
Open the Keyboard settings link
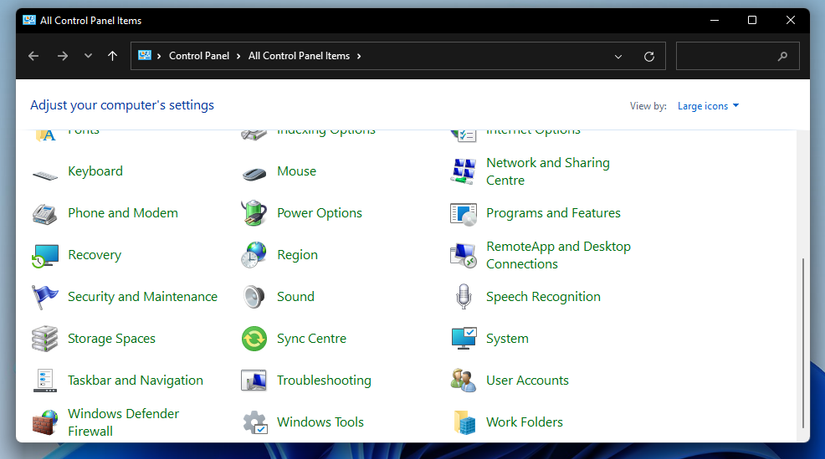click(95, 172)
